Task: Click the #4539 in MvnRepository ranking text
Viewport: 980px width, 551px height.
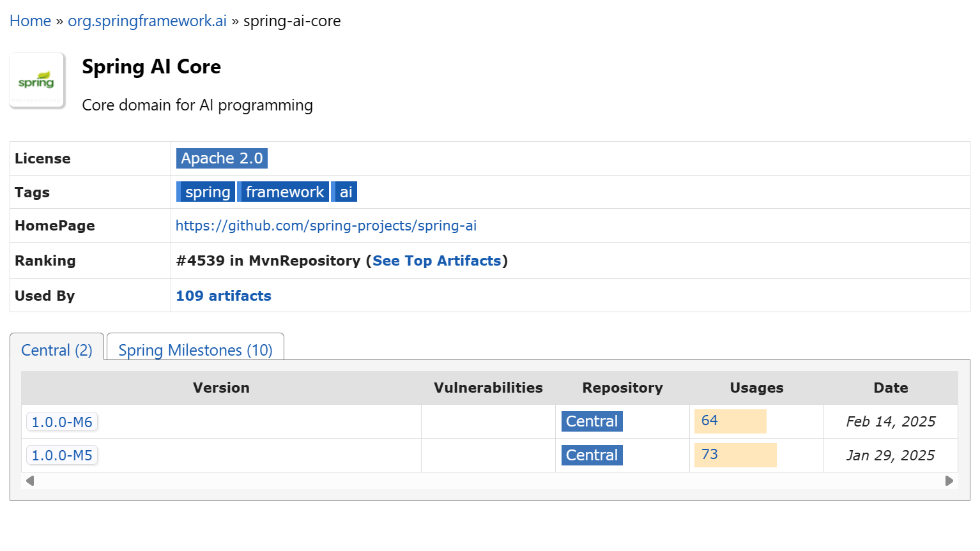Action: 268,260
